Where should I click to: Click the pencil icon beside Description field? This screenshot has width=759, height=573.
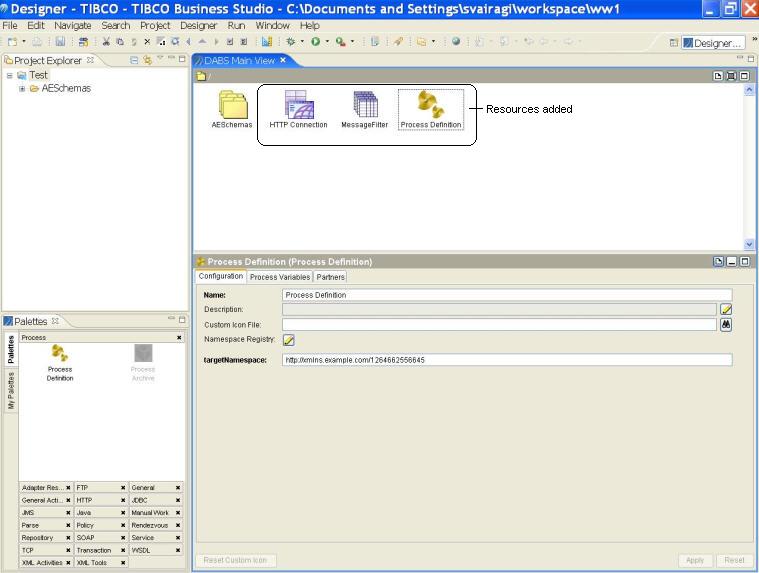(726, 309)
